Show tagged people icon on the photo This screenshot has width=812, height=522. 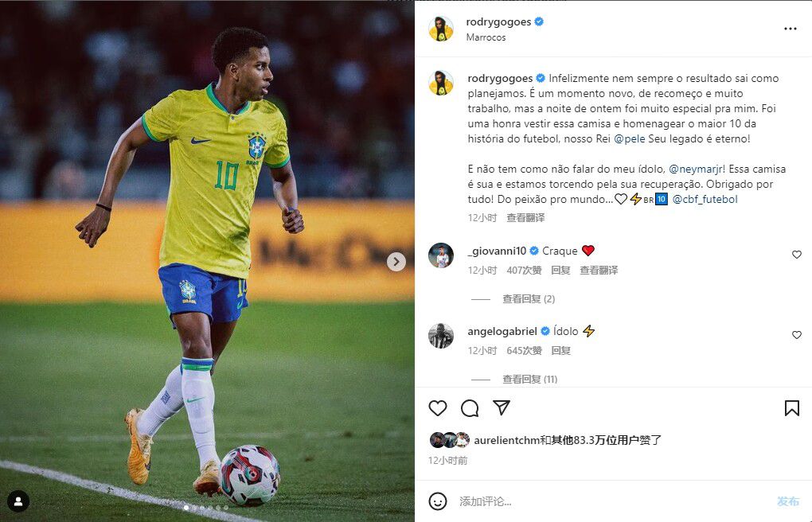18,501
